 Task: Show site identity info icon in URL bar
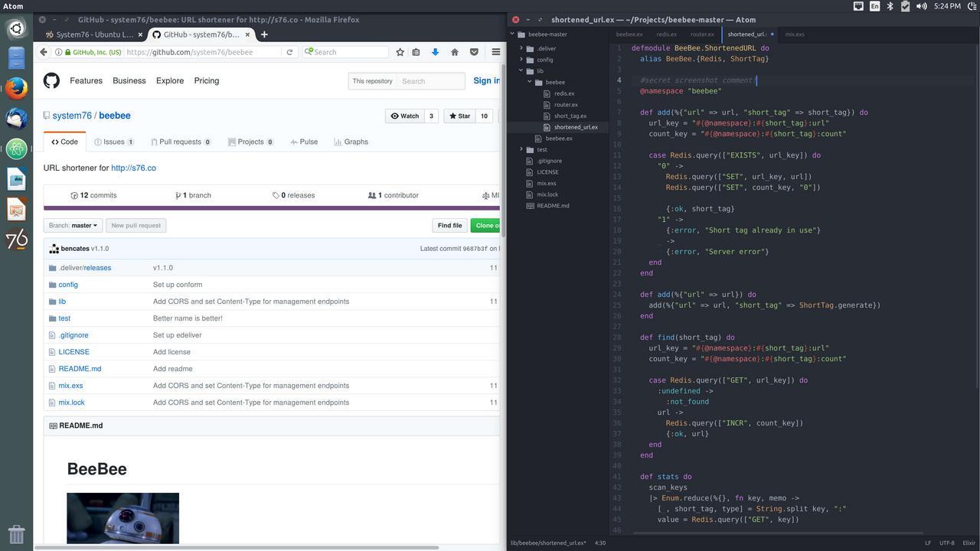pyautogui.click(x=58, y=52)
